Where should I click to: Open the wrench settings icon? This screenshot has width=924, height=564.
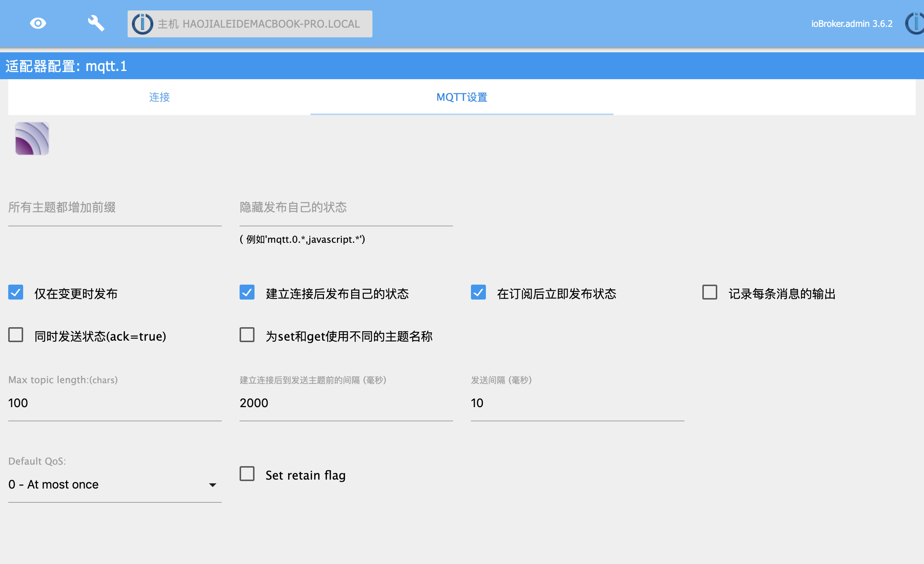point(96,24)
